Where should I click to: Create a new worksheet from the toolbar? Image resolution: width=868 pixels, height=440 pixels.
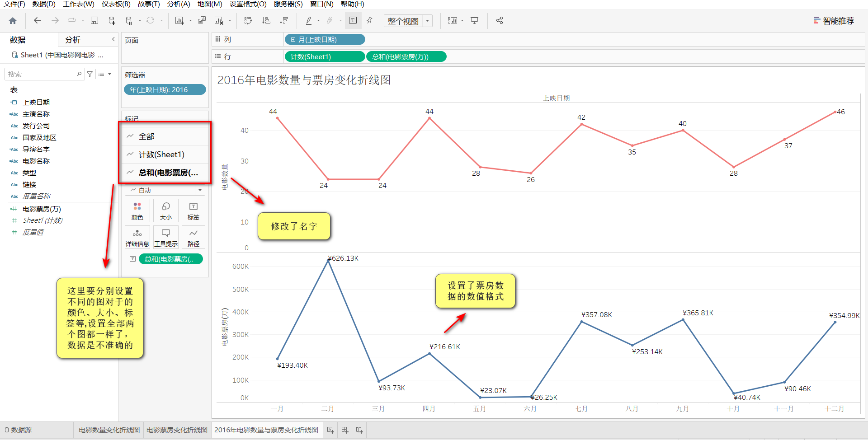179,21
